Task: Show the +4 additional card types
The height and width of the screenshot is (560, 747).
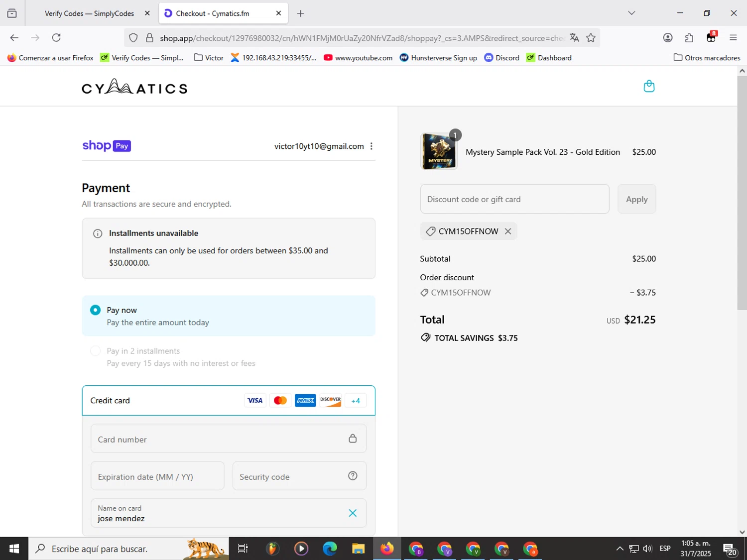Action: pos(356,401)
